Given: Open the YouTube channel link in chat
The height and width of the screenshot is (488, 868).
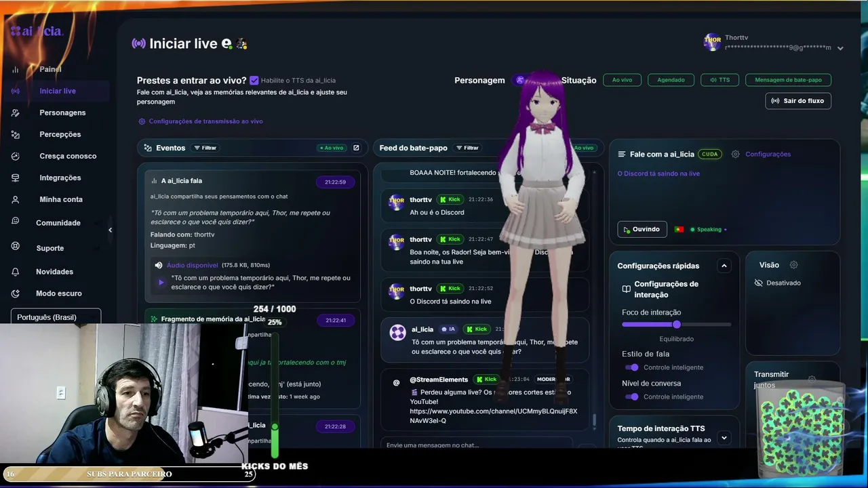Looking at the screenshot, I should [494, 416].
